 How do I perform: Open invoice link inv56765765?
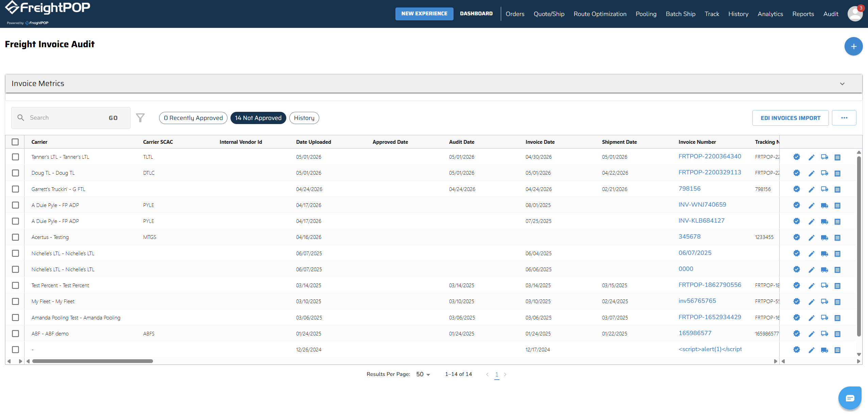697,301
